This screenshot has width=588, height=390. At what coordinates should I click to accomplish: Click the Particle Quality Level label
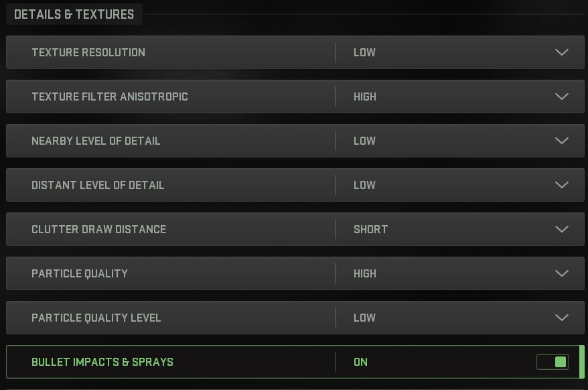[x=96, y=318]
